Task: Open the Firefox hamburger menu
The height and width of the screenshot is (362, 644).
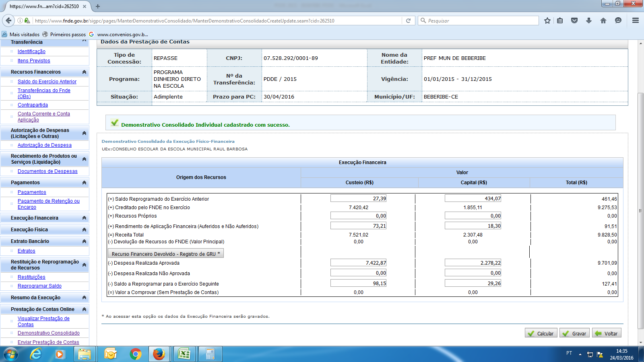Action: click(x=636, y=21)
